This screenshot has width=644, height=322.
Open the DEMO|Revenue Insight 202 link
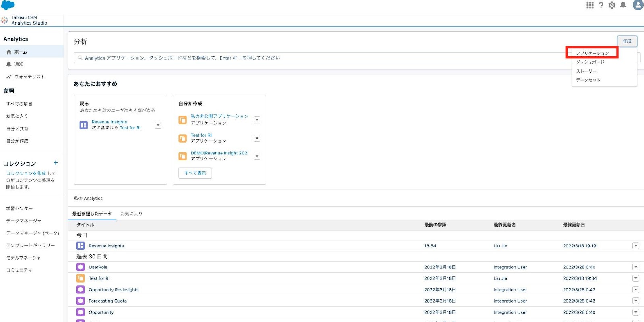[x=219, y=153]
